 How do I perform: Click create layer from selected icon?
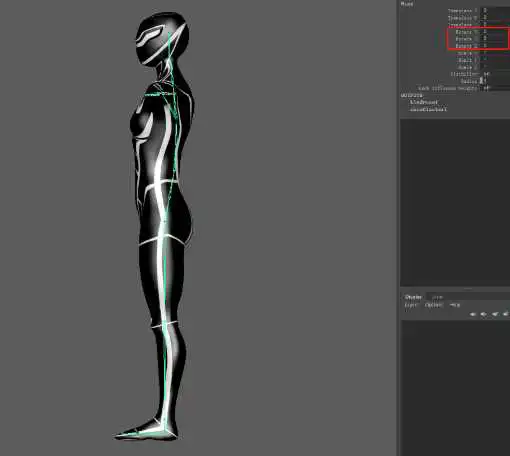[x=506, y=314]
